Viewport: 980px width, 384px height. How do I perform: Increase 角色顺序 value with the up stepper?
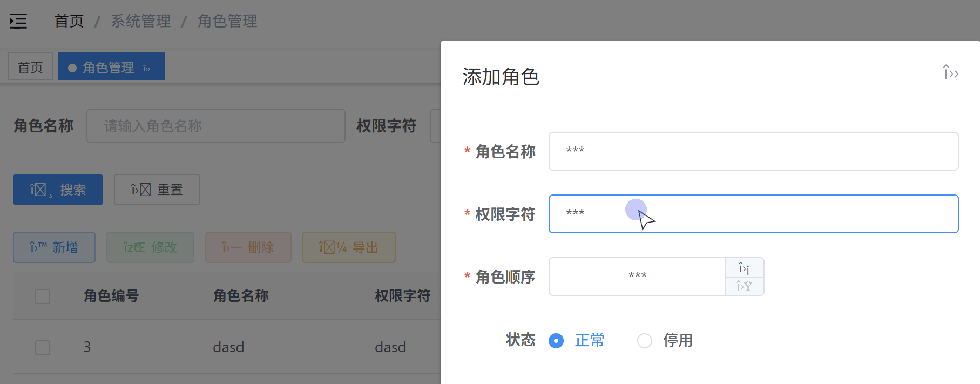[744, 267]
